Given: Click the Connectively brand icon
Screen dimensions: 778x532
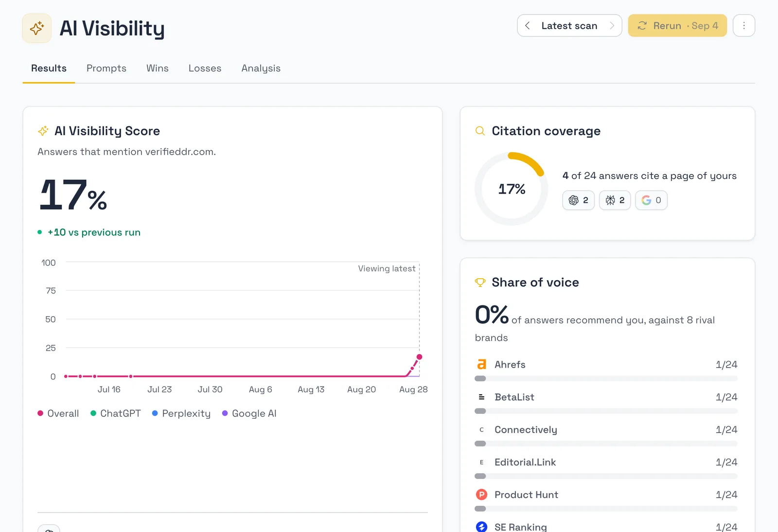Looking at the screenshot, I should coord(481,429).
